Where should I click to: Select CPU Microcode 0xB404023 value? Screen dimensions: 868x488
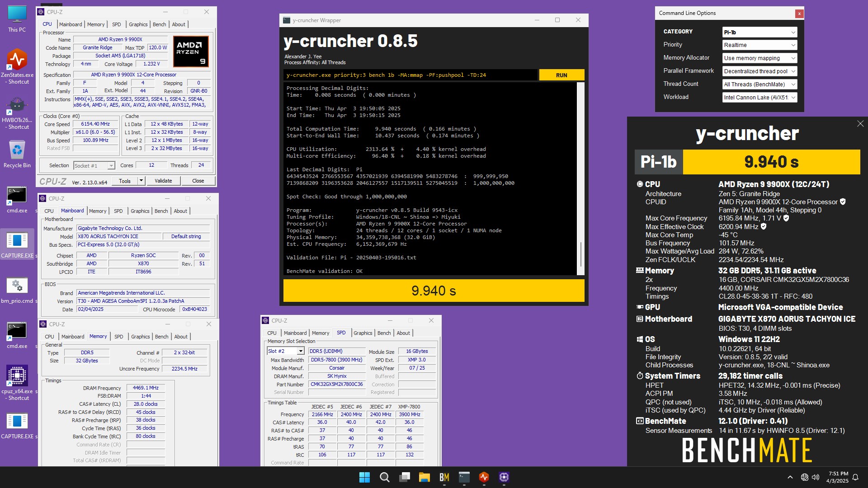click(x=195, y=309)
